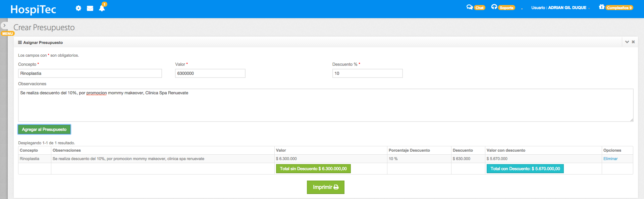Click into the Valor field

(210, 73)
